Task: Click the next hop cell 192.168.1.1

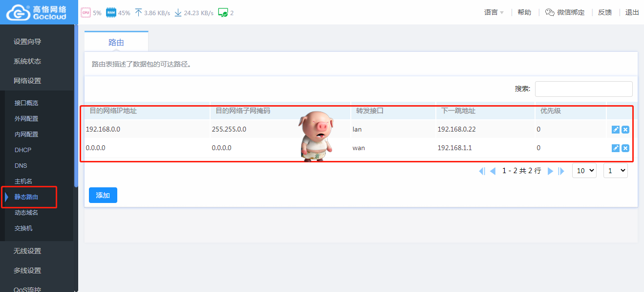Action: [455, 148]
